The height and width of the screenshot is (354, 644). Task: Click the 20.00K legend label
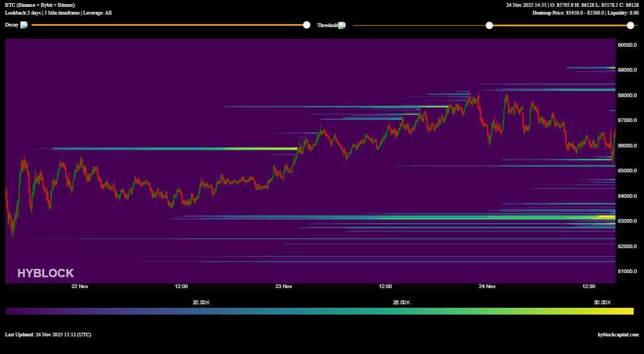point(201,302)
